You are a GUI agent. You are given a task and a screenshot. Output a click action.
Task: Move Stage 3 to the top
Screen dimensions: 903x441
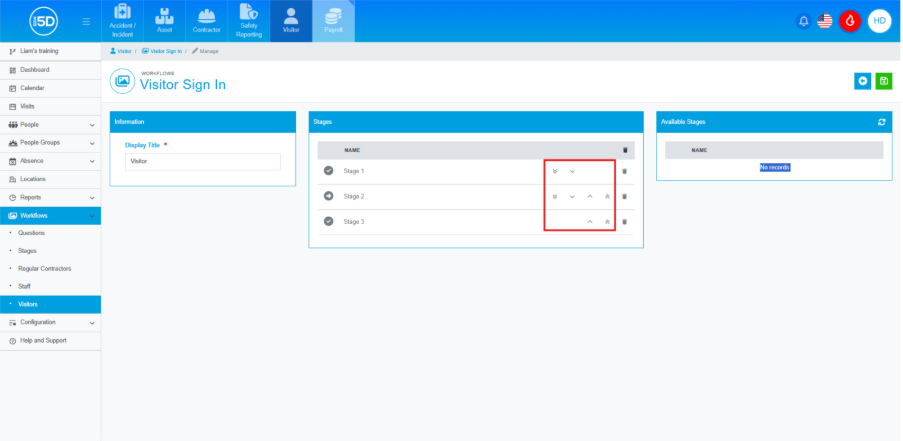tap(607, 221)
